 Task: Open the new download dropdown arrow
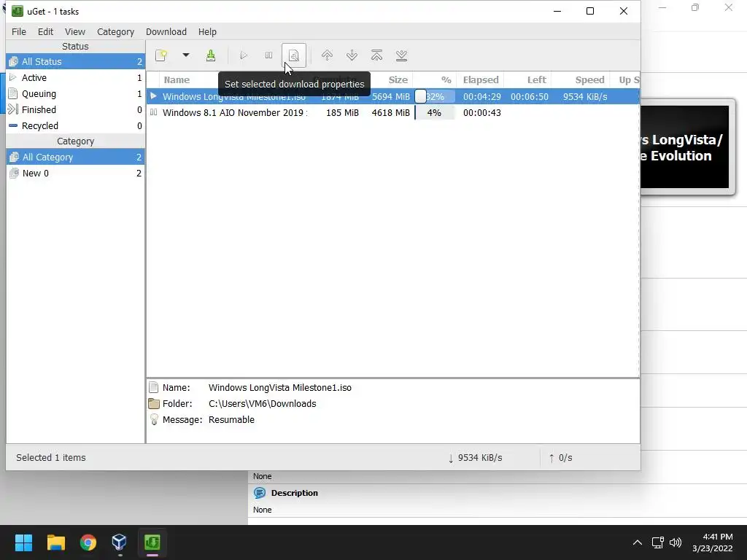pyautogui.click(x=186, y=55)
